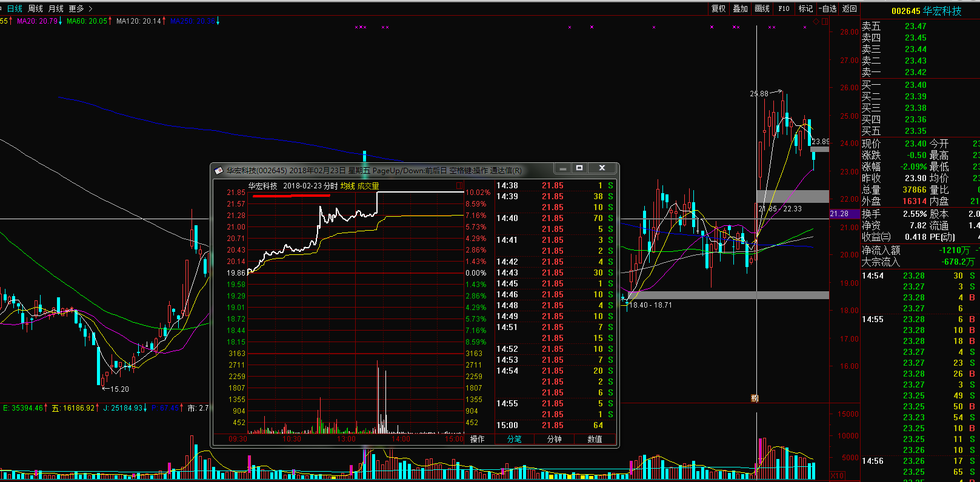
Task: Close the intraday popup window
Action: 601,168
